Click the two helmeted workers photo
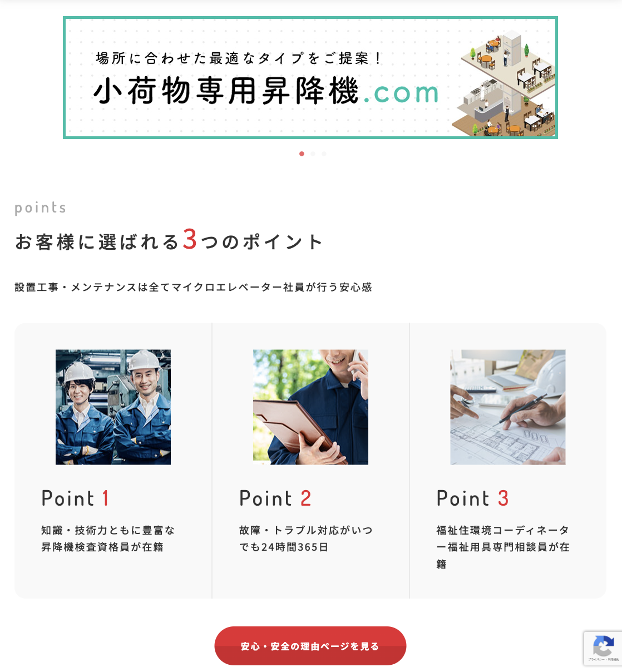622x672 pixels. point(113,407)
